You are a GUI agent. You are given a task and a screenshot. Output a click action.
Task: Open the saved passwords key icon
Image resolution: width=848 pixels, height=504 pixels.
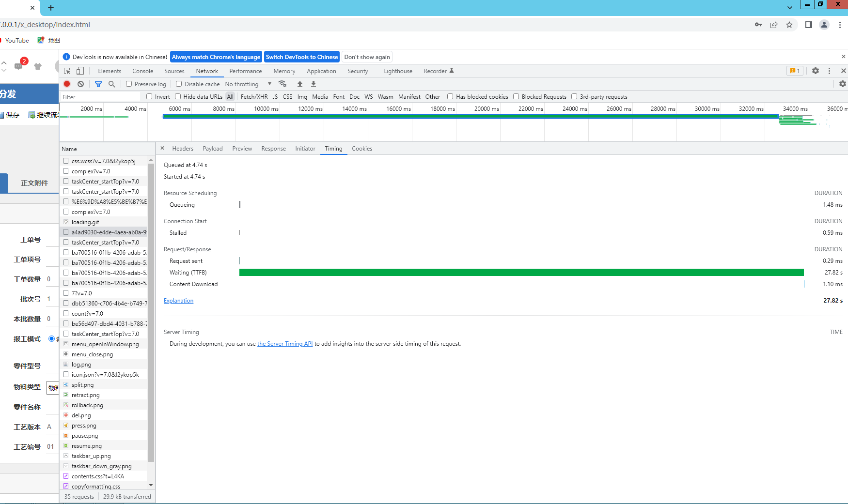click(758, 25)
